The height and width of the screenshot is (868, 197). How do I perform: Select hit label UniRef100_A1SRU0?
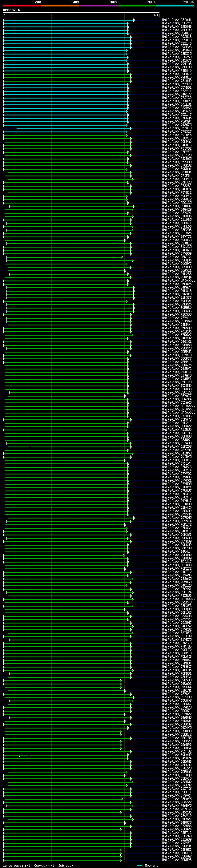pos(176,430)
